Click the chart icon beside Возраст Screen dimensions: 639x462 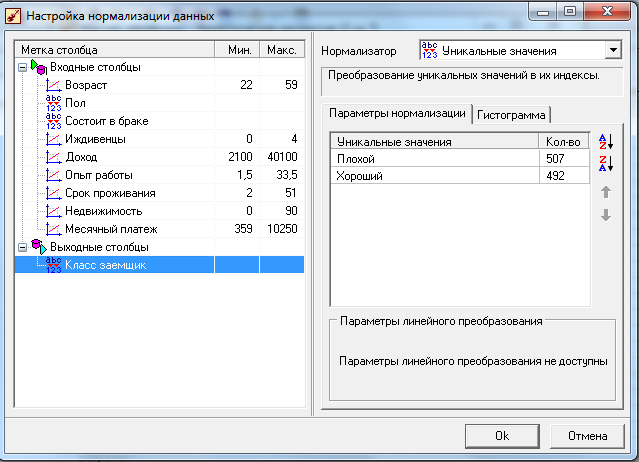click(x=53, y=85)
